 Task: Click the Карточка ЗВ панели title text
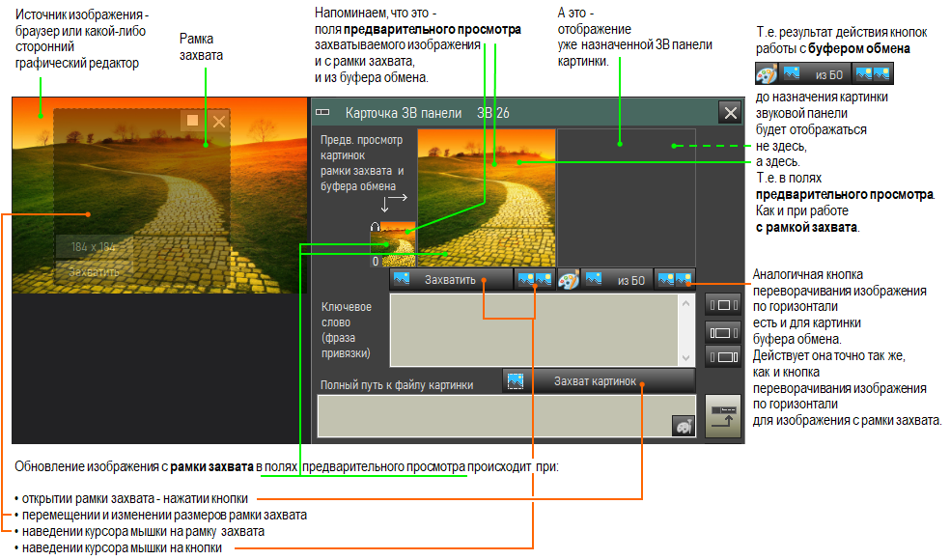click(x=404, y=113)
